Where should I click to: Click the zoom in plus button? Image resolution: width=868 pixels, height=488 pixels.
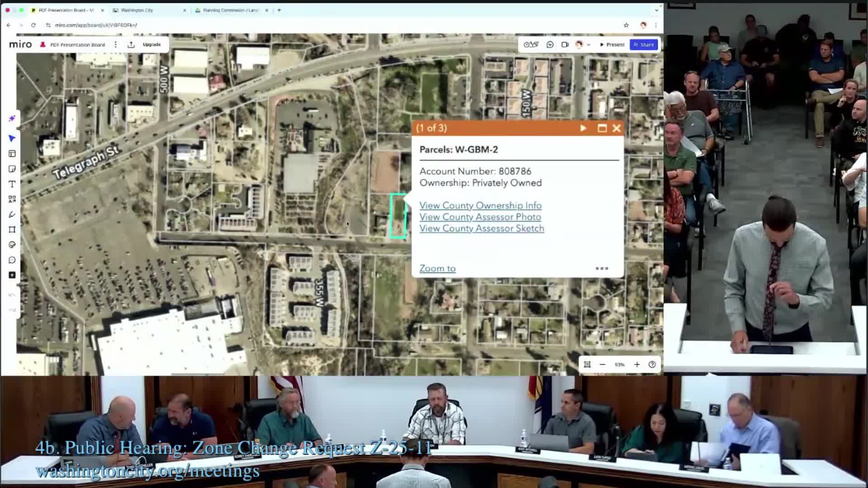tap(637, 365)
